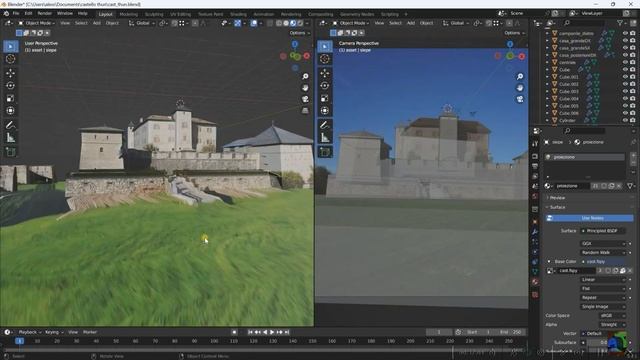Disable render for Cube.003 camera icon
The width and height of the screenshot is (640, 360).
click(633, 91)
